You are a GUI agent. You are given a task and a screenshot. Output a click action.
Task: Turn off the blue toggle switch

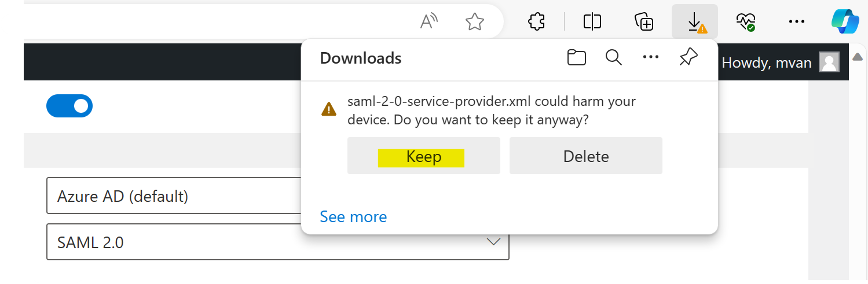(69, 106)
